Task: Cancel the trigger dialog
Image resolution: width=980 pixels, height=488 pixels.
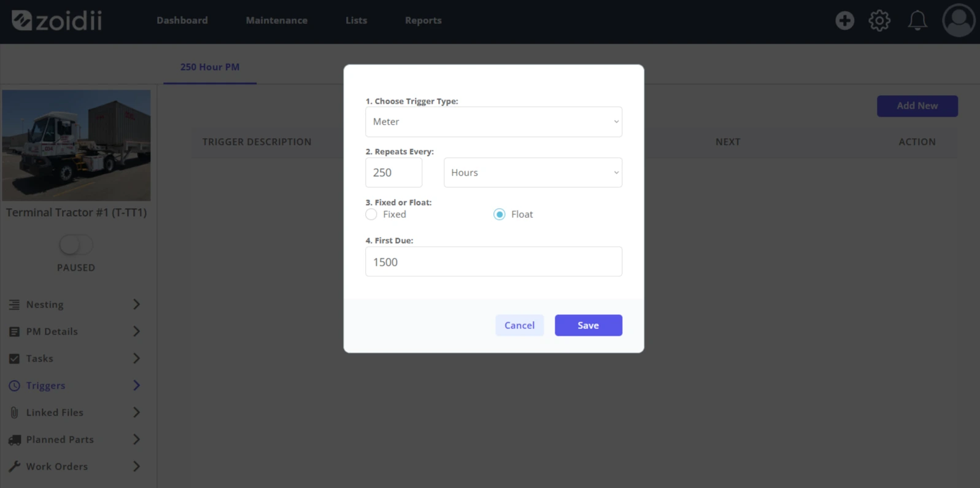Action: click(519, 325)
